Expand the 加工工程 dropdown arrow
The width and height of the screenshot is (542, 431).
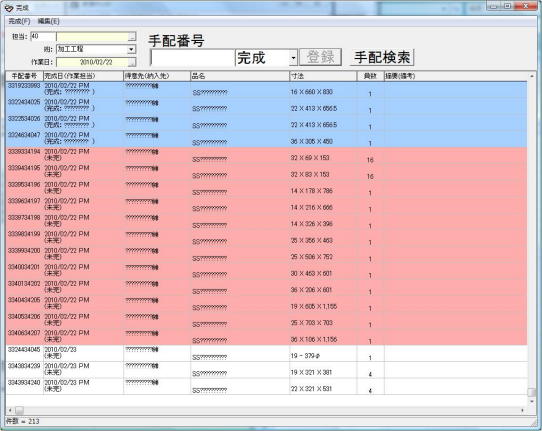(131, 49)
